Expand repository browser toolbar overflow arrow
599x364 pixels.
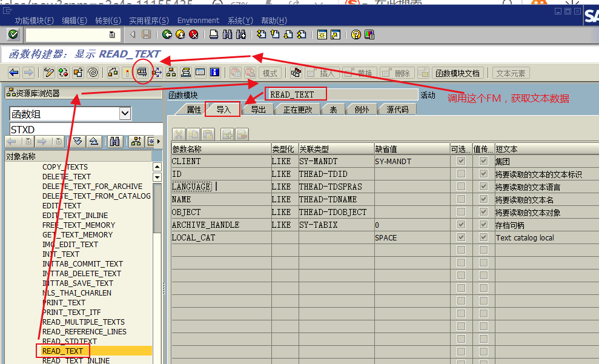tap(159, 142)
